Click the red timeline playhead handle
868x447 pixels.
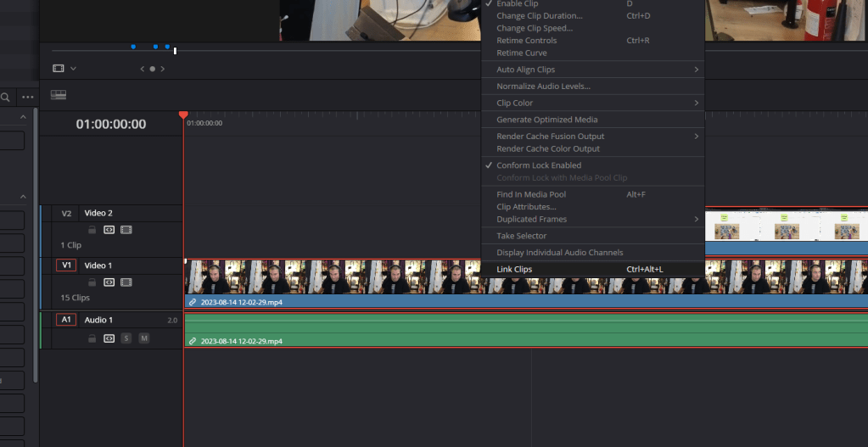click(x=183, y=115)
